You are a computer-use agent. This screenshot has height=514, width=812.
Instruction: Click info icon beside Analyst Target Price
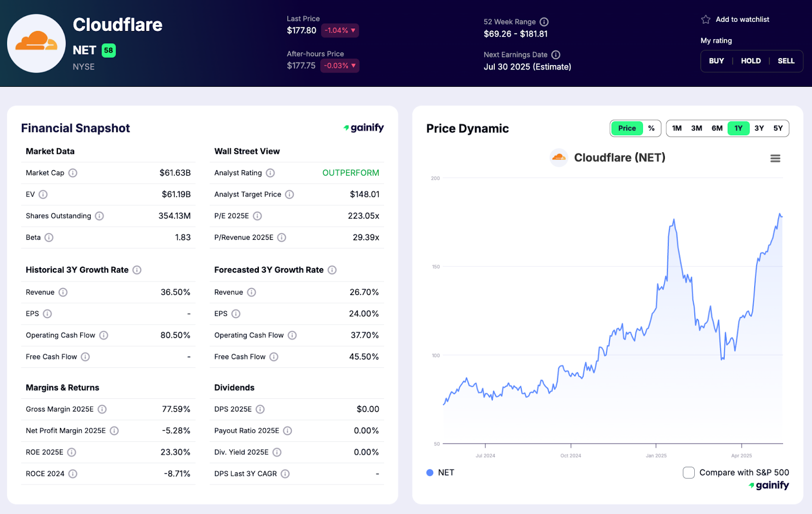pos(289,195)
